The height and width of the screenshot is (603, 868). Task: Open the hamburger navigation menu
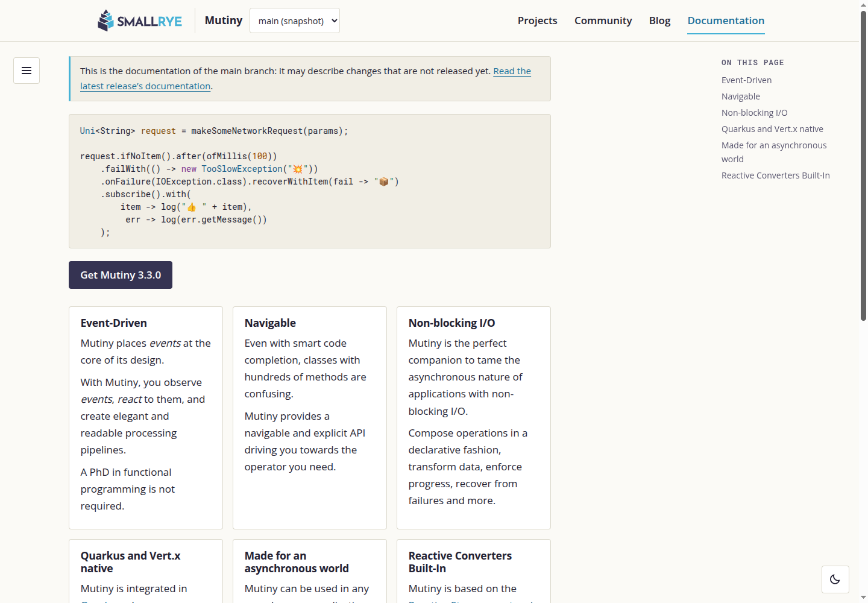27,71
